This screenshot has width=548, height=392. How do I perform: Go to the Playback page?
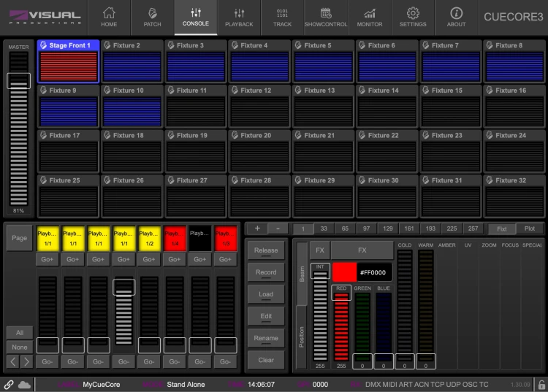[x=239, y=17]
